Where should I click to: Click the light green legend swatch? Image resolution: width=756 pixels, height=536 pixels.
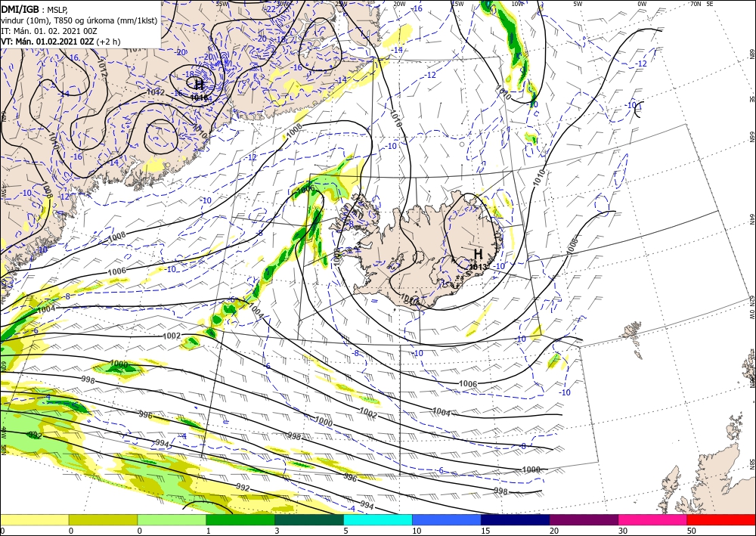tap(172, 519)
